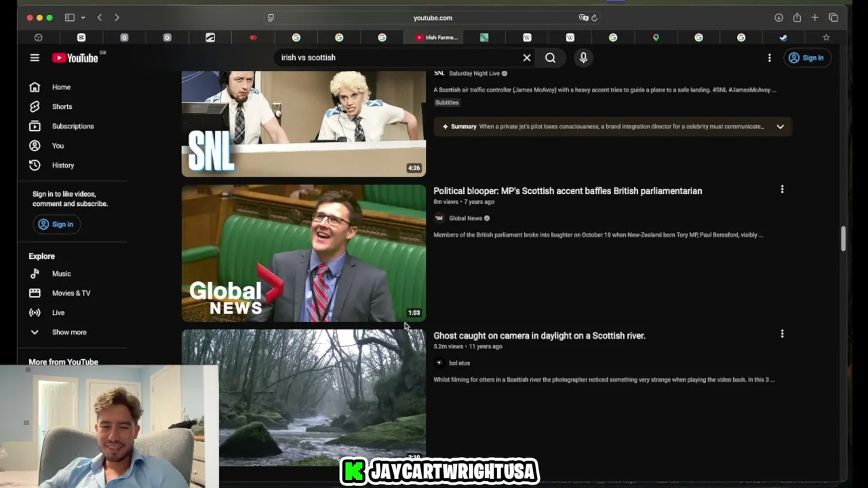This screenshot has width=868, height=488.
Task: Open YouTube settings three-dot menu
Action: (x=769, y=58)
